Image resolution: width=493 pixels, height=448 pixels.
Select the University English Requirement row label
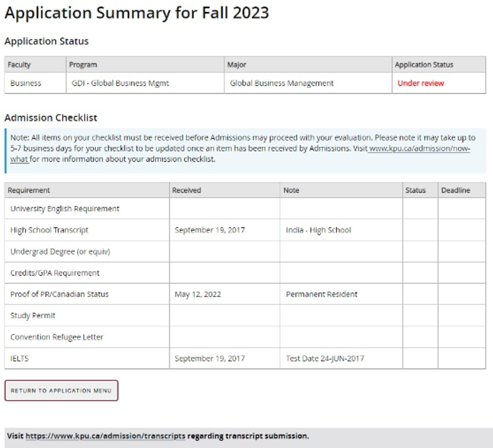[x=65, y=209]
